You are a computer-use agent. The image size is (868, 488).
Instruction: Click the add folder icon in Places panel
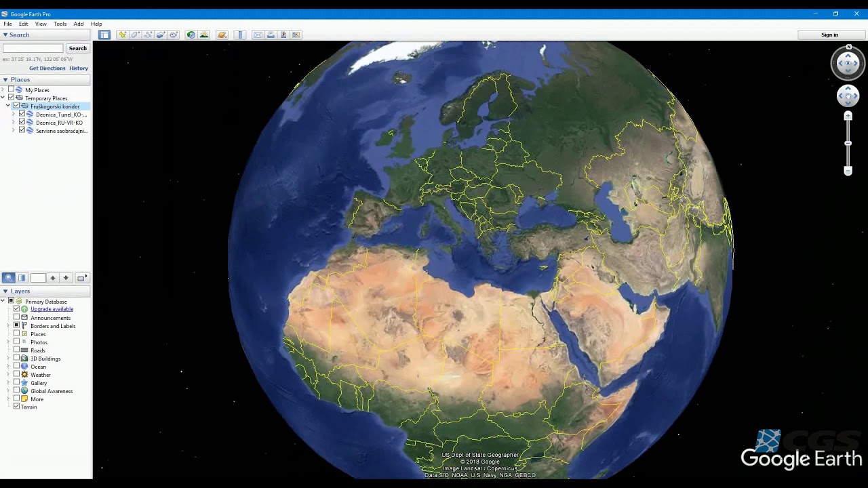pyautogui.click(x=81, y=278)
